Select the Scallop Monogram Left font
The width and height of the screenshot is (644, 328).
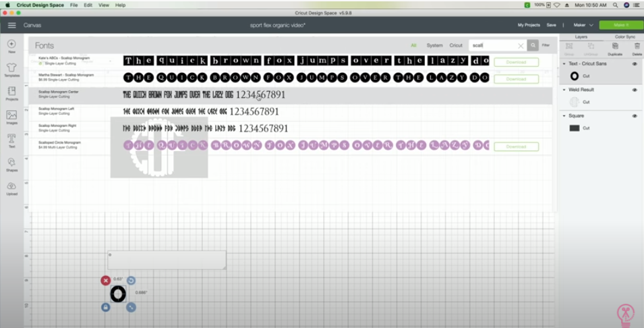pyautogui.click(x=291, y=112)
